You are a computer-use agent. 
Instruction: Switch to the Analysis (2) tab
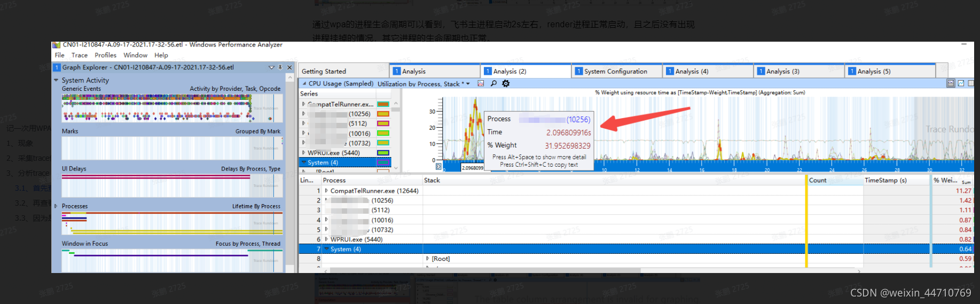point(526,71)
